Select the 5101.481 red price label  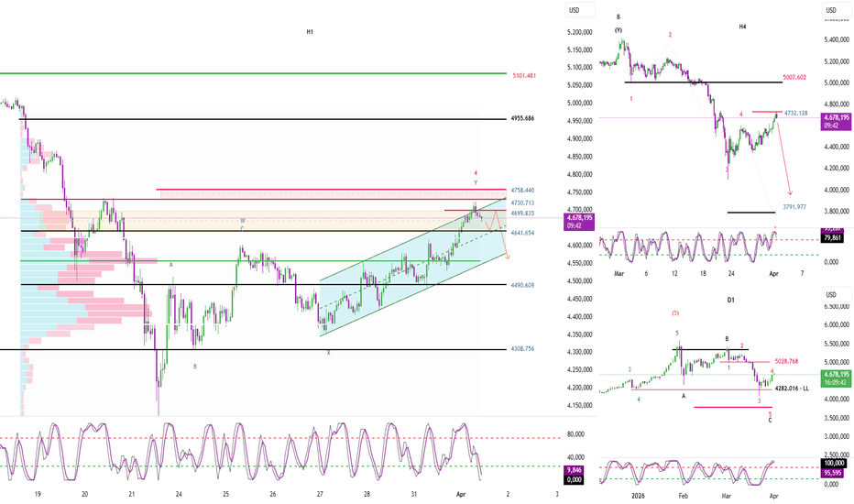pos(524,76)
